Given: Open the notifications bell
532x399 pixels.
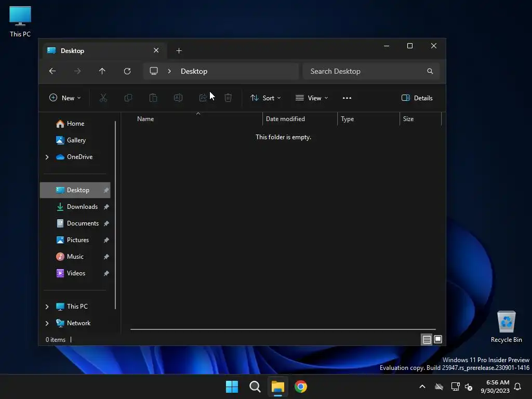Looking at the screenshot, I should [x=518, y=387].
